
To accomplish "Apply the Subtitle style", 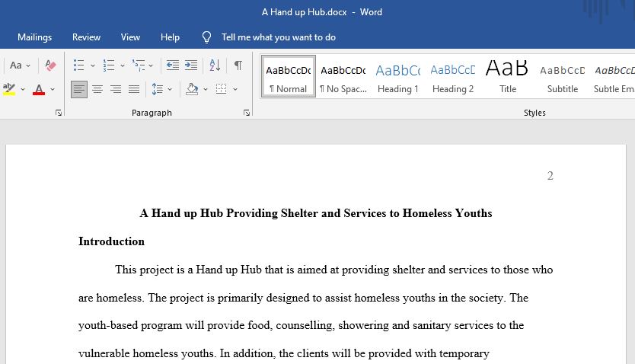I will (562, 76).
